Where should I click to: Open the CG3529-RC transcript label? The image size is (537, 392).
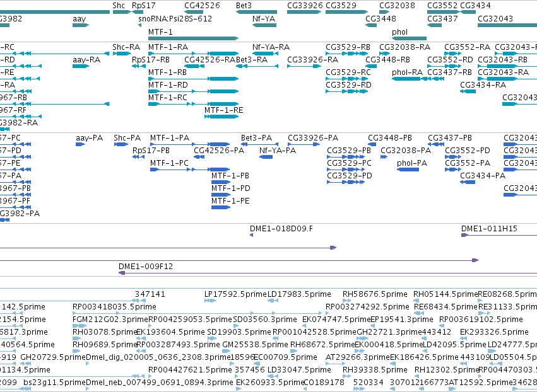click(348, 72)
